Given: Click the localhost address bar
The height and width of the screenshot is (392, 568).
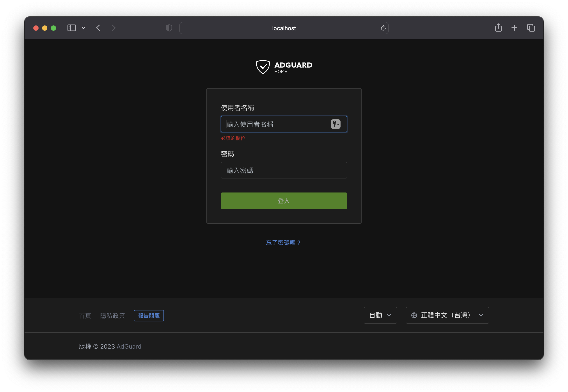Looking at the screenshot, I should [x=284, y=28].
